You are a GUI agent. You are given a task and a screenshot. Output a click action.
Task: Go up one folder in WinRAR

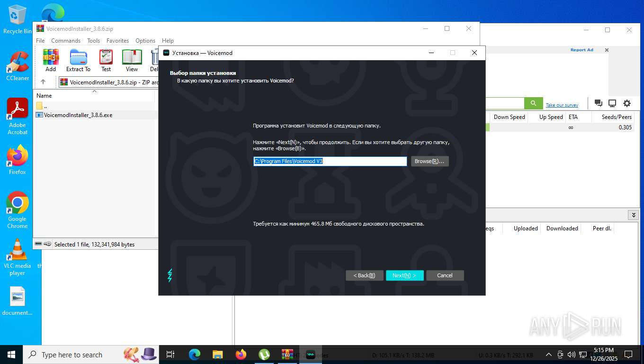coord(43,82)
